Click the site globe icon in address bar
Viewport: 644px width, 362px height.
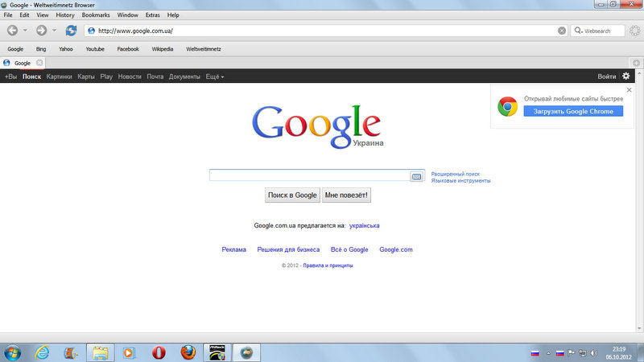(x=91, y=31)
